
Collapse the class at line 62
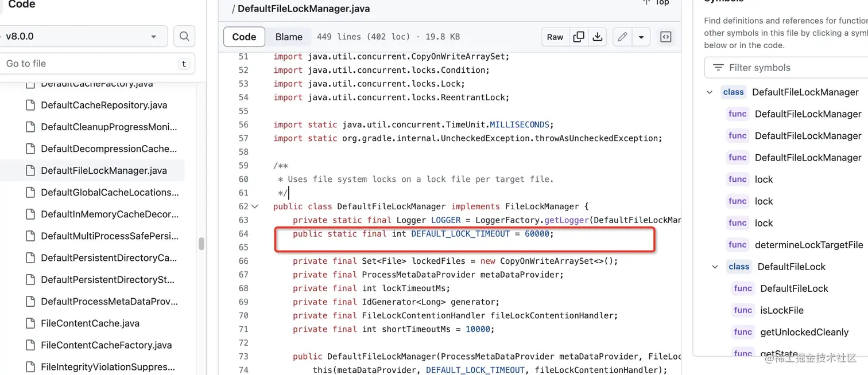255,206
